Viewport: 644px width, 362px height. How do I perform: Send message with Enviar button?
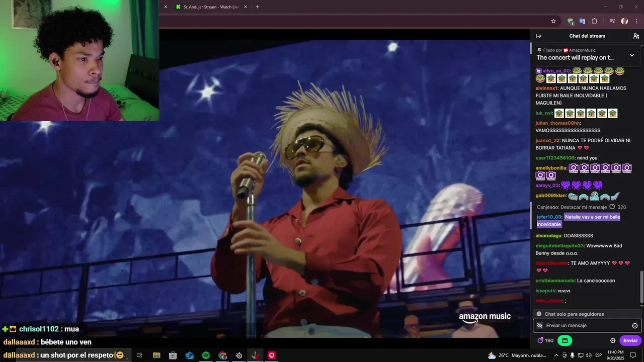[x=630, y=340]
